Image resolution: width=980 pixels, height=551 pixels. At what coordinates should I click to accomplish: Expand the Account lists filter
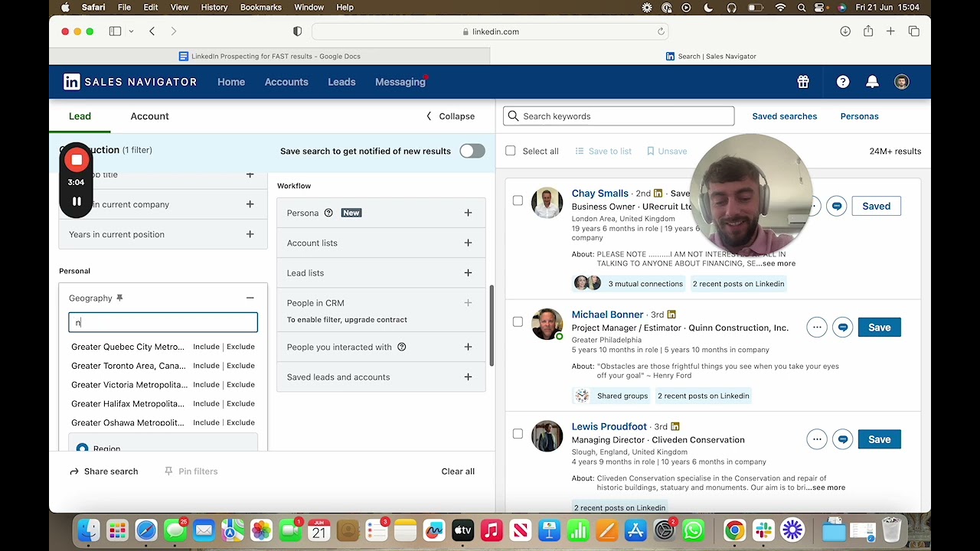tap(468, 243)
